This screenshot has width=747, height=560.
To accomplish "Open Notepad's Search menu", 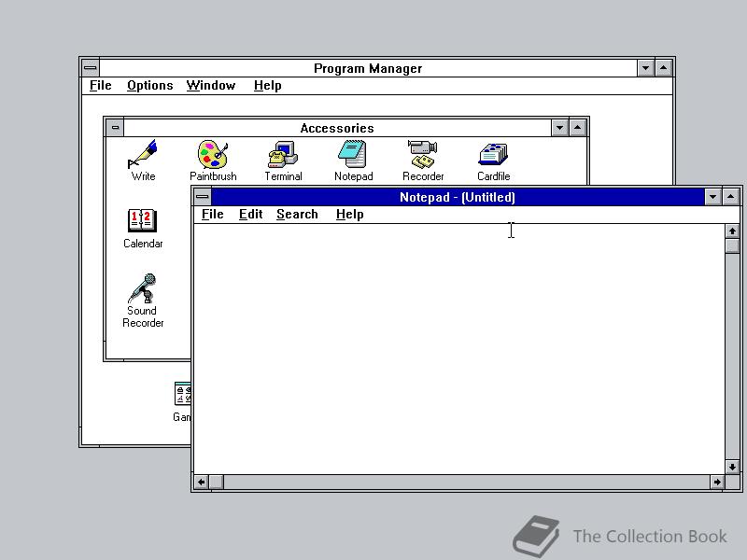I will point(297,215).
